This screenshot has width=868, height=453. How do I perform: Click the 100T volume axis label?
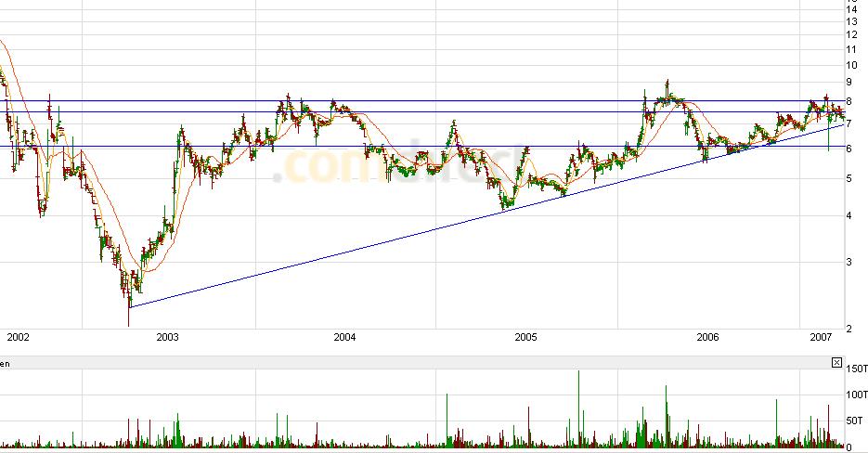pos(857,395)
